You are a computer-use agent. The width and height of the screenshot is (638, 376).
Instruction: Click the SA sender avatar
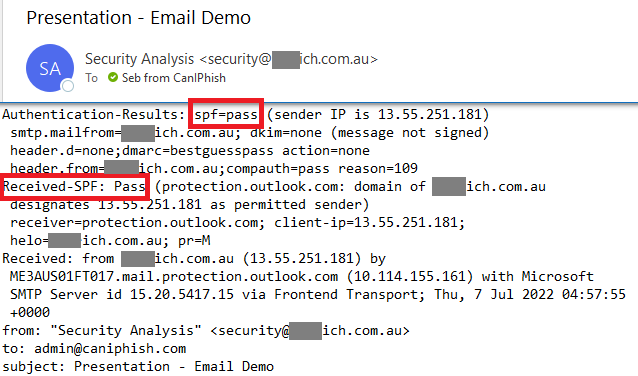[x=50, y=68]
